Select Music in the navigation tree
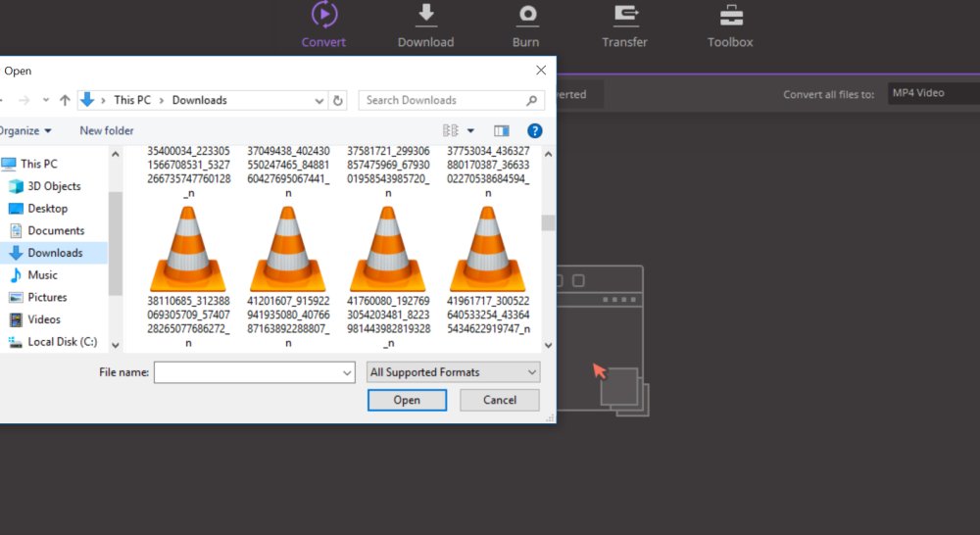This screenshot has height=535, width=980. pyautogui.click(x=42, y=275)
